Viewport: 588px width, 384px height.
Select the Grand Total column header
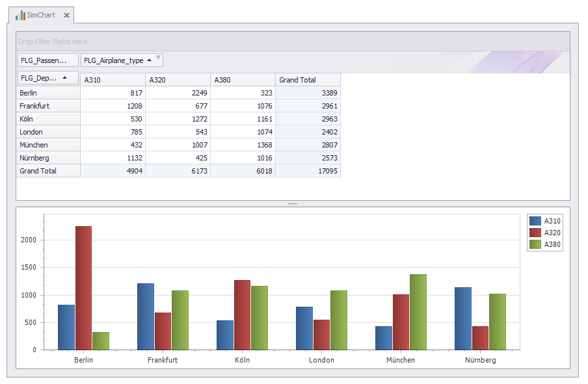308,80
